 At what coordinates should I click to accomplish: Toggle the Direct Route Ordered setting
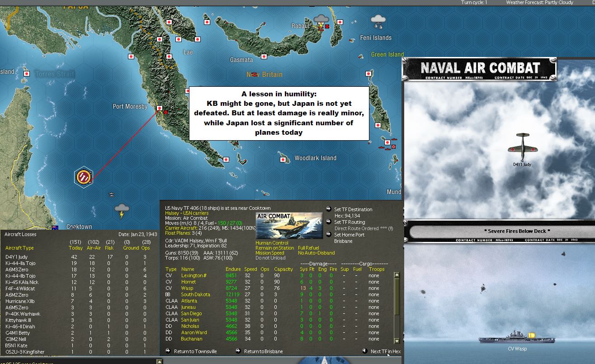click(364, 228)
